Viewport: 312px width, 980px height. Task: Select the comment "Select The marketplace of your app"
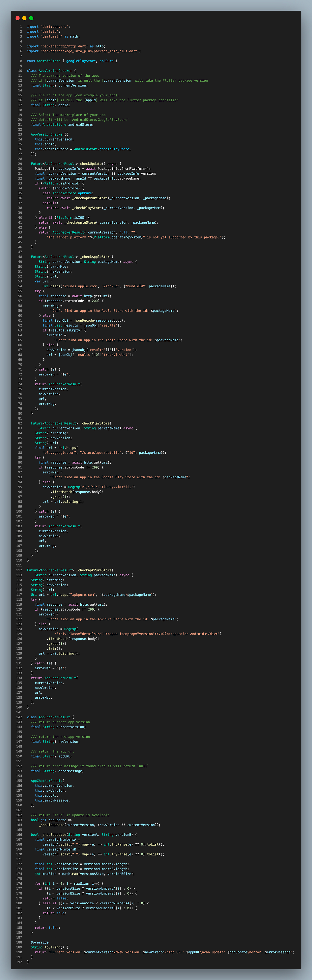click(x=68, y=115)
